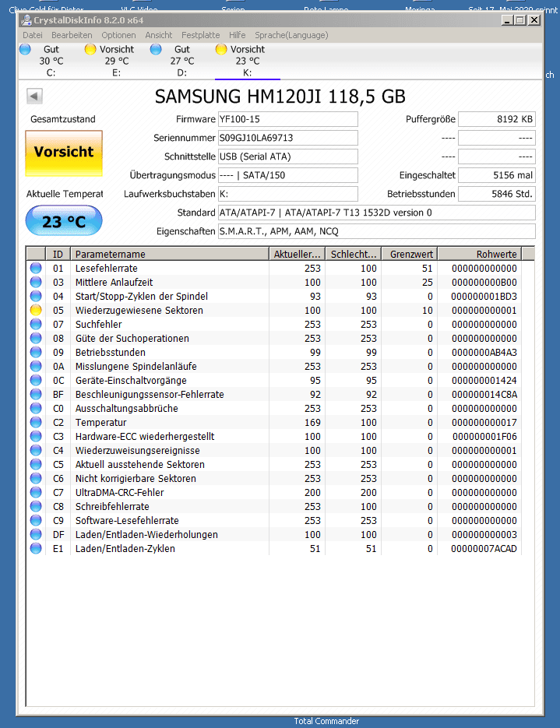The image size is (560, 728).
Task: Select drive K: at 23 °C
Action: [247, 61]
